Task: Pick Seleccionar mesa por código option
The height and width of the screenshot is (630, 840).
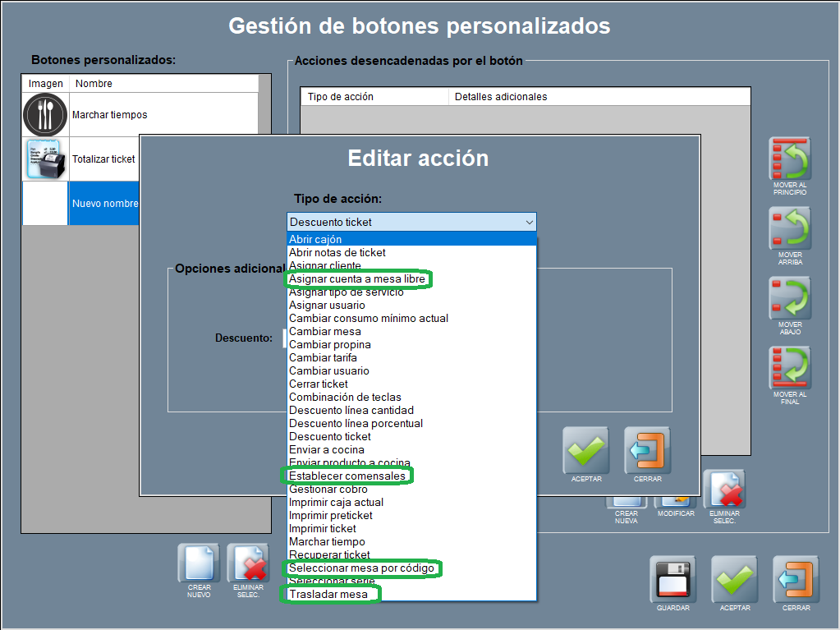Action: click(x=361, y=568)
